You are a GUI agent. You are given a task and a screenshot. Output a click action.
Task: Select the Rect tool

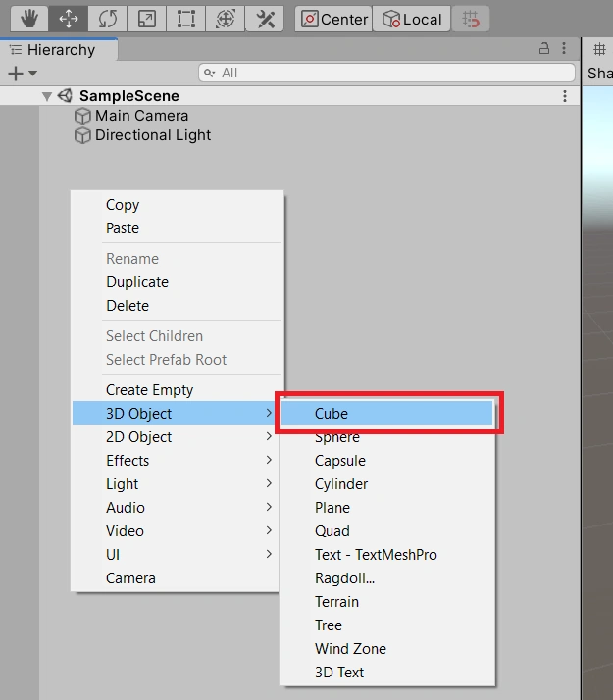(x=186, y=19)
